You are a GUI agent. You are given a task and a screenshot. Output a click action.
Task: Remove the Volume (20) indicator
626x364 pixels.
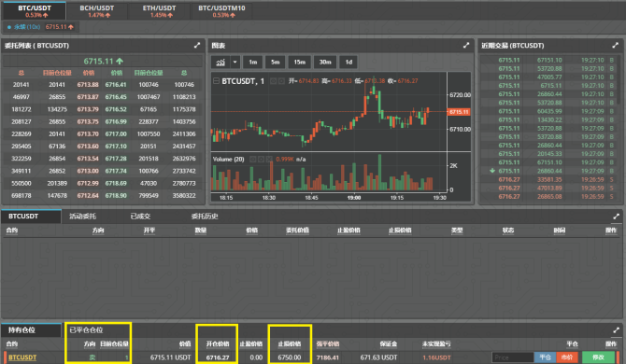click(x=269, y=159)
